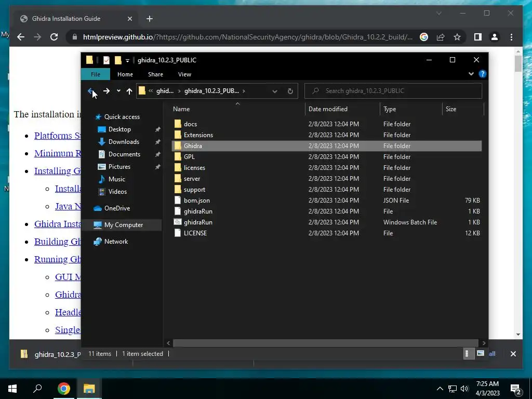Click the Search ghidra_10.2.3_PUBLIC box
Image resolution: width=532 pixels, height=399 pixels.
click(393, 91)
